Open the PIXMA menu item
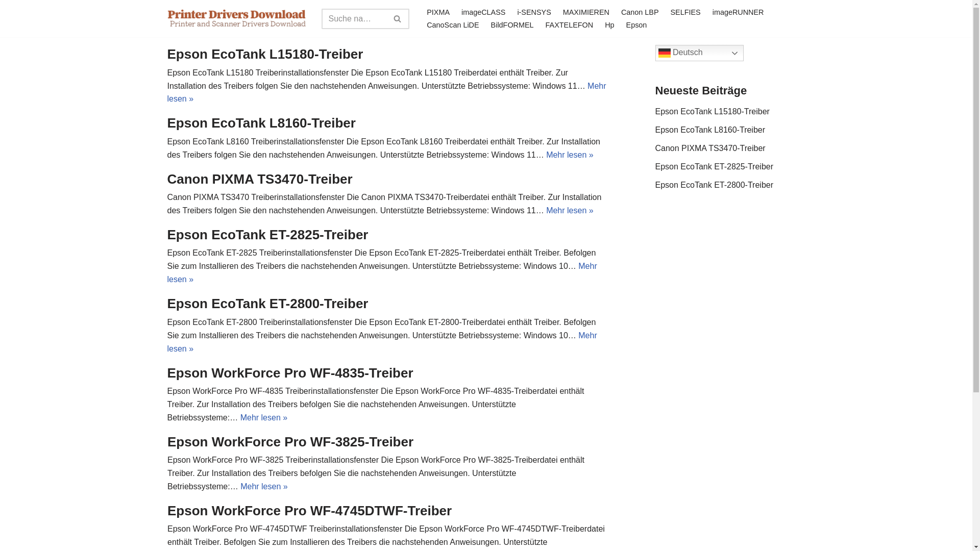 [x=438, y=12]
